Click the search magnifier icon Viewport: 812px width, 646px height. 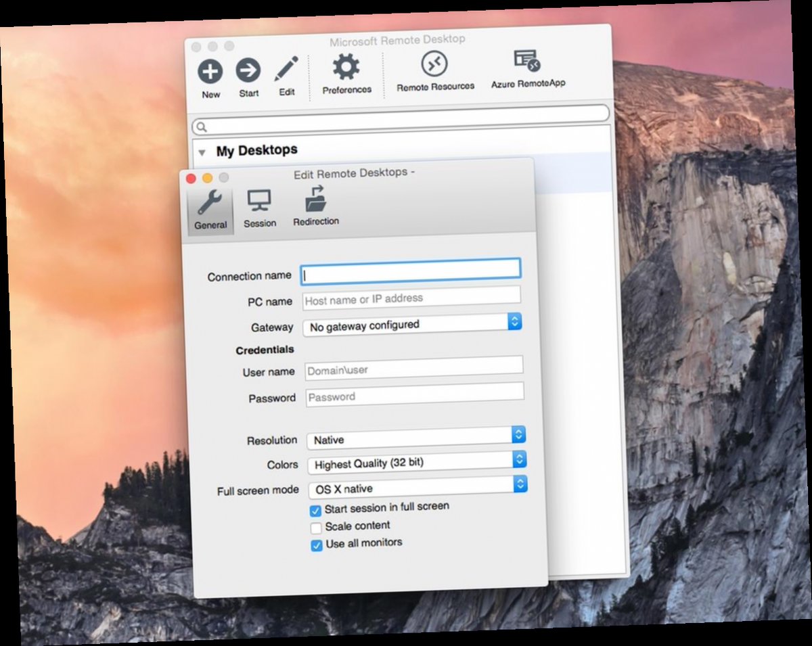201,126
